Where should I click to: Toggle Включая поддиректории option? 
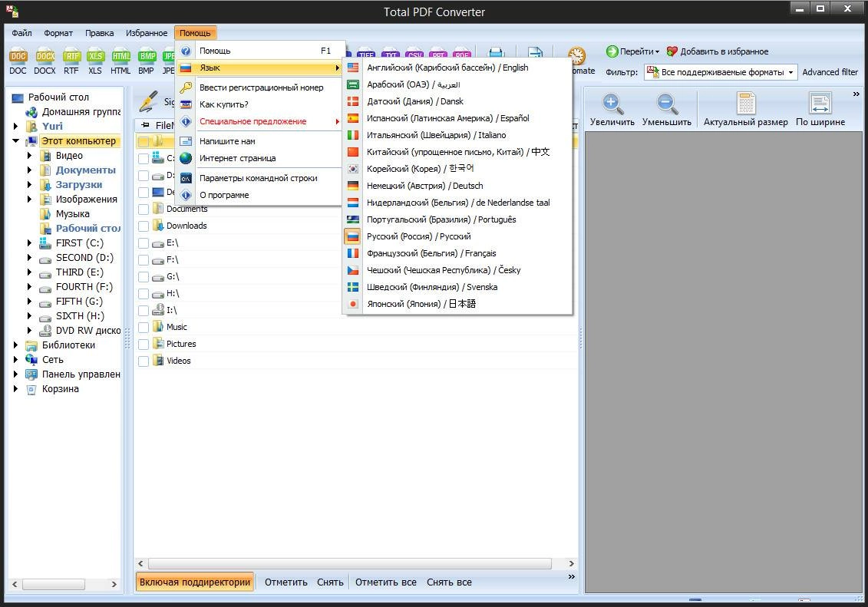195,582
